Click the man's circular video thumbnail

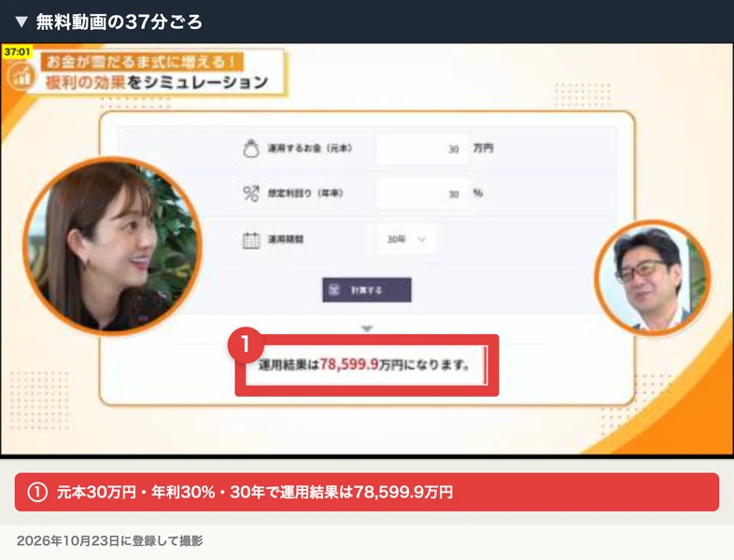coord(653,278)
